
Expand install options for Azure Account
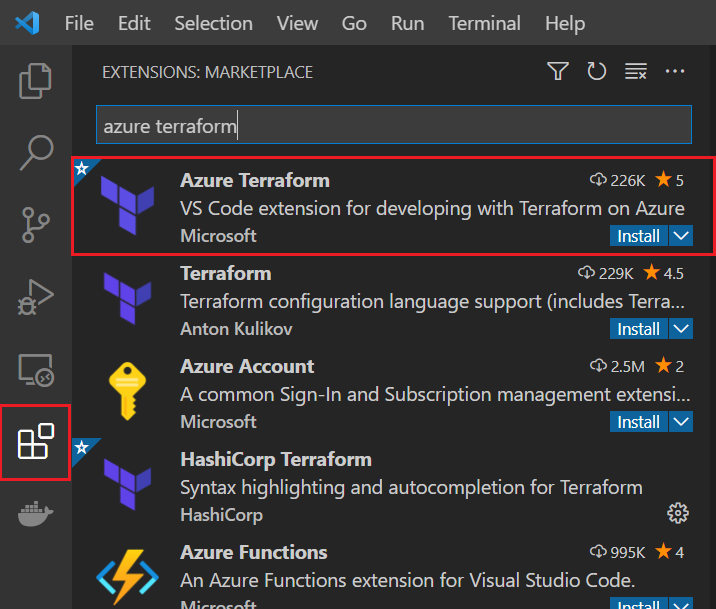coord(681,421)
